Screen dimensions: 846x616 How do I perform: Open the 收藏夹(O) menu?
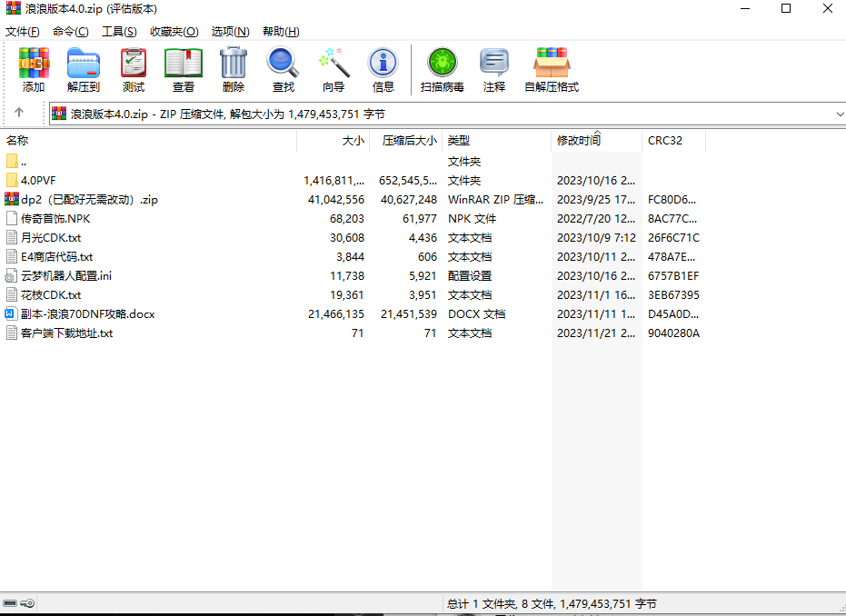click(174, 32)
